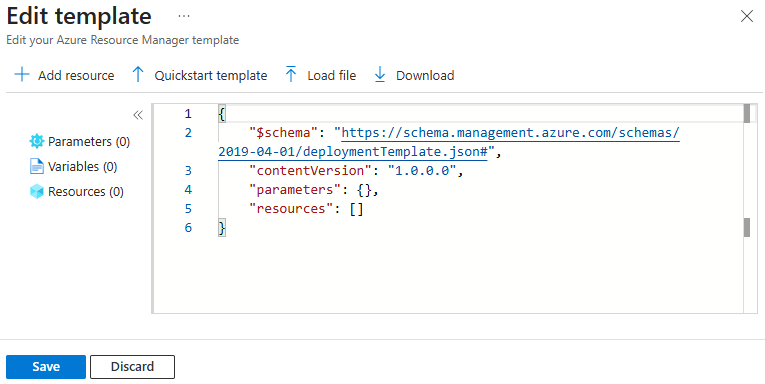
Task: Click the "contentVersion" key
Action: (310, 171)
